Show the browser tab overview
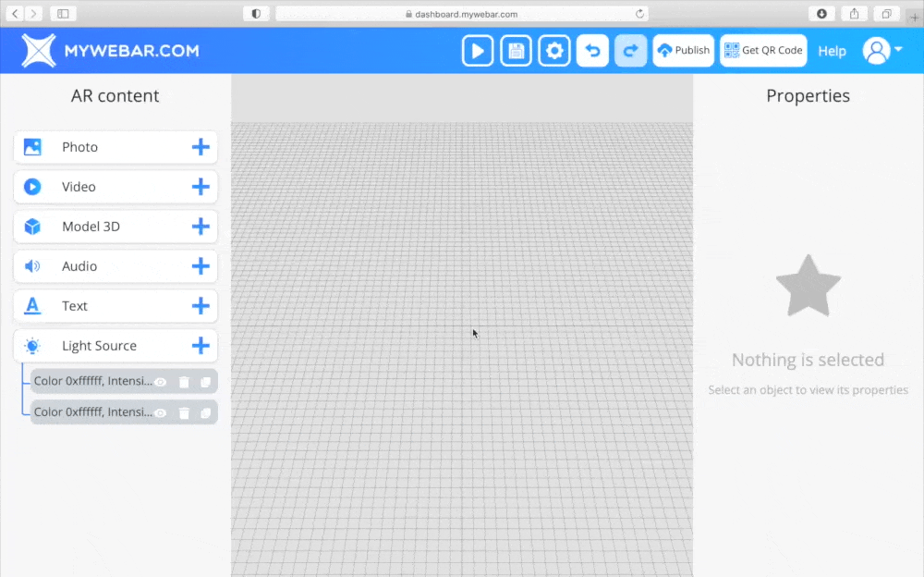Image resolution: width=924 pixels, height=577 pixels. [x=886, y=14]
